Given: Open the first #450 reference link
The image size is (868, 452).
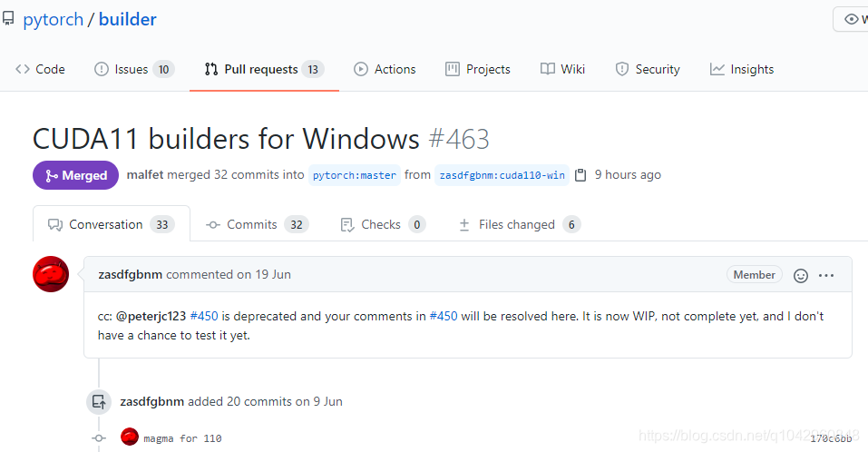Looking at the screenshot, I should click(x=204, y=316).
